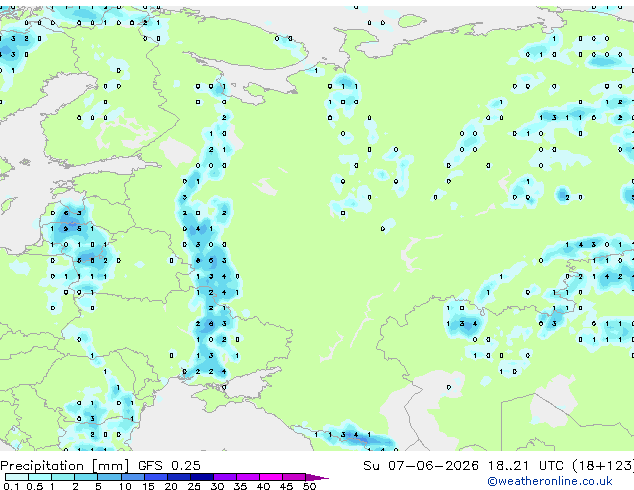Click the purple above-50 legend arrow
634x490 pixels.
click(316, 477)
